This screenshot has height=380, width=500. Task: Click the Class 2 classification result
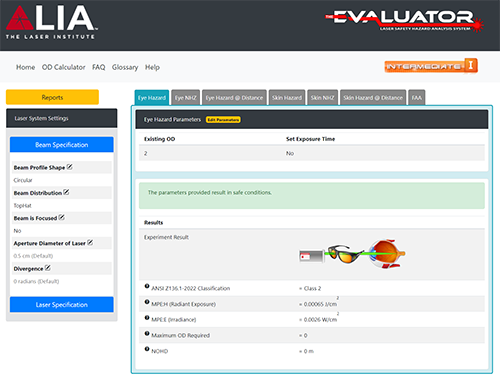pyautogui.click(x=312, y=288)
